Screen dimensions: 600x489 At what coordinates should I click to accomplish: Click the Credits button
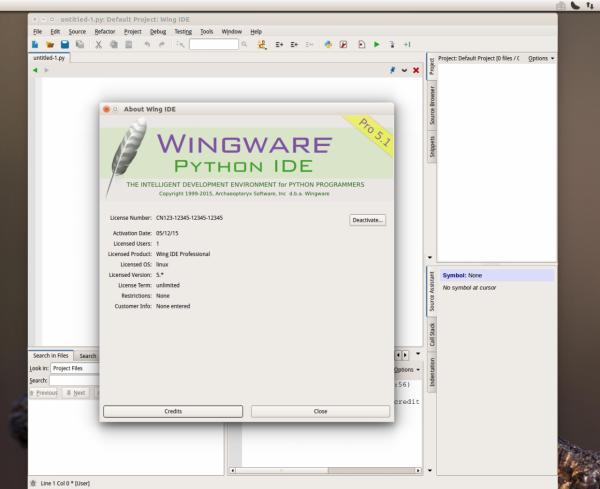click(x=173, y=411)
